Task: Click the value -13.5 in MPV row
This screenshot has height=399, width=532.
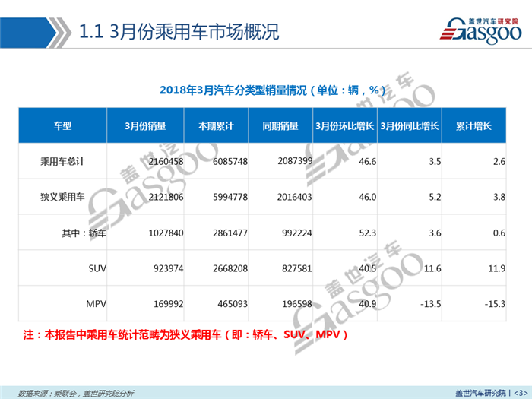Action: 431,304
